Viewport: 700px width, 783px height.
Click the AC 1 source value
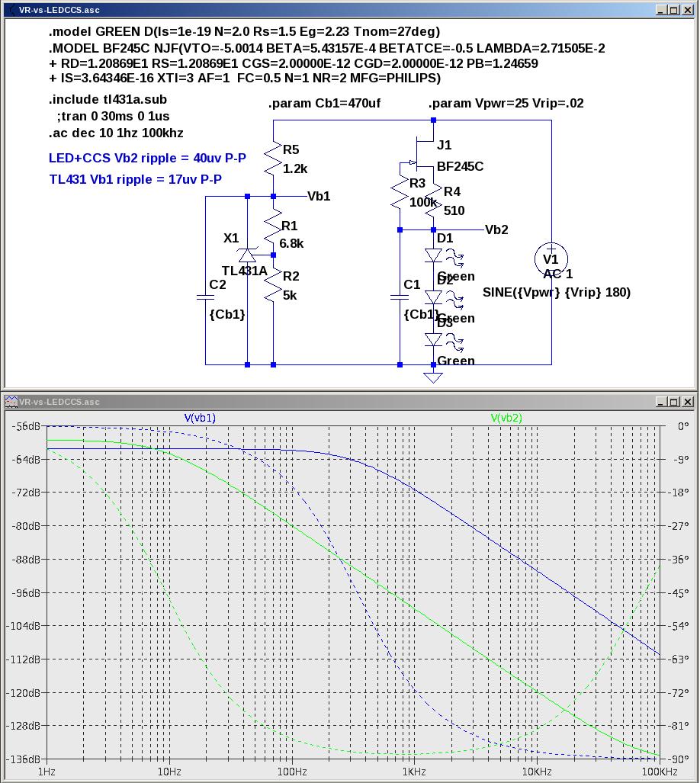pyautogui.click(x=558, y=274)
